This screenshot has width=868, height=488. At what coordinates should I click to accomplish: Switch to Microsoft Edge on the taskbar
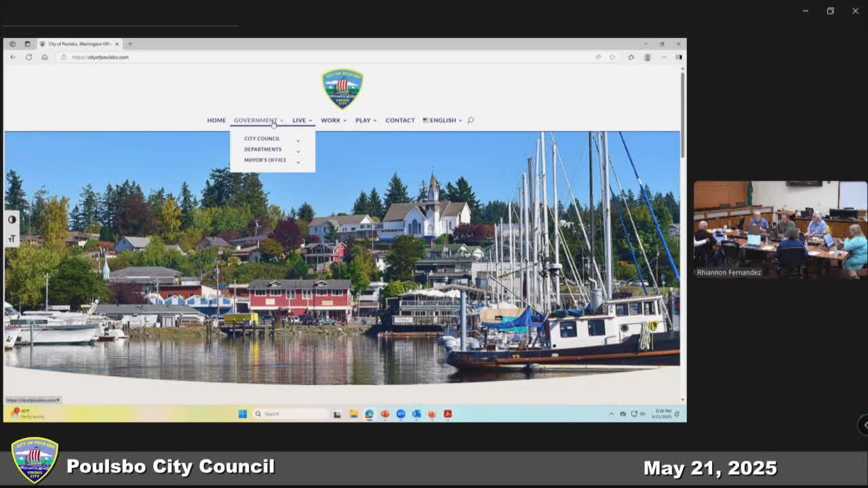coord(369,414)
